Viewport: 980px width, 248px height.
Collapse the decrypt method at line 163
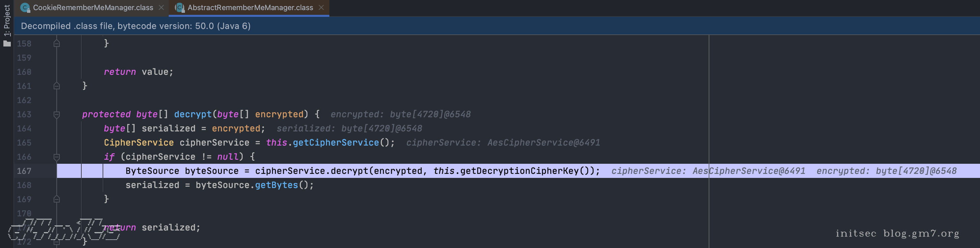[x=57, y=114]
